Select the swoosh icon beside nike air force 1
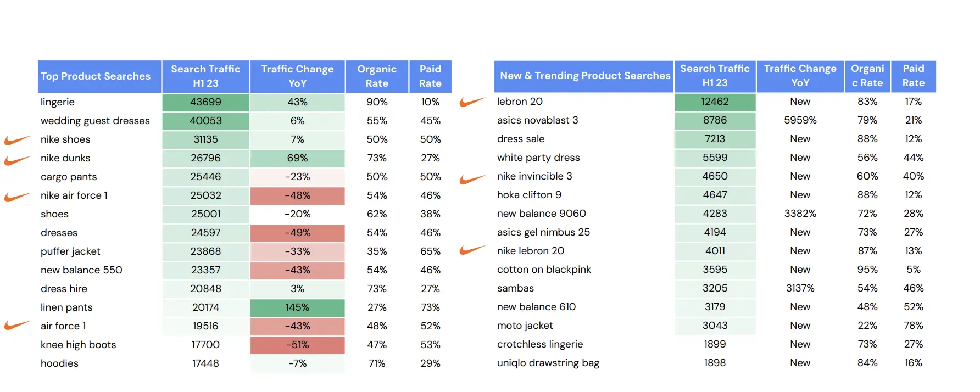Viewport: 980px width, 392px height. click(17, 197)
